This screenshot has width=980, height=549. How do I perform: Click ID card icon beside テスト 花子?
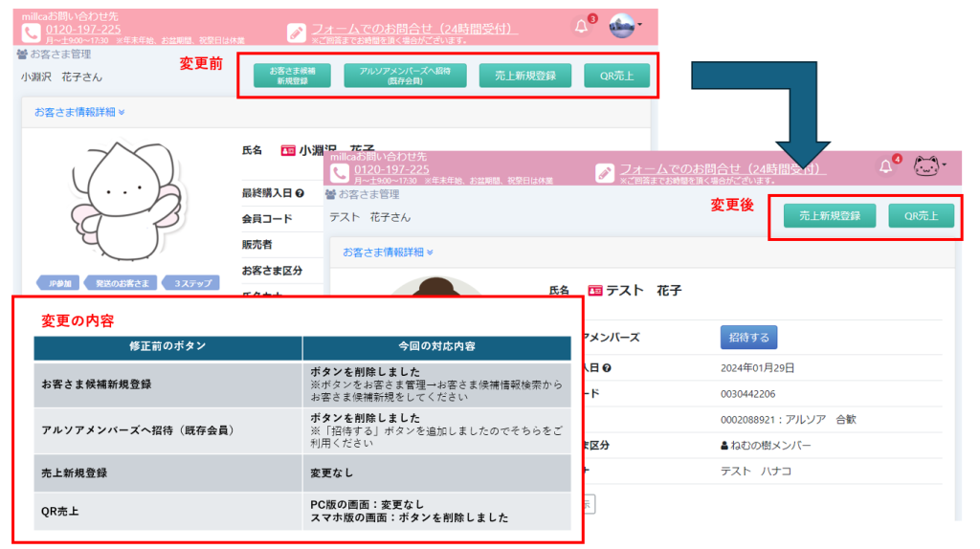(595, 291)
